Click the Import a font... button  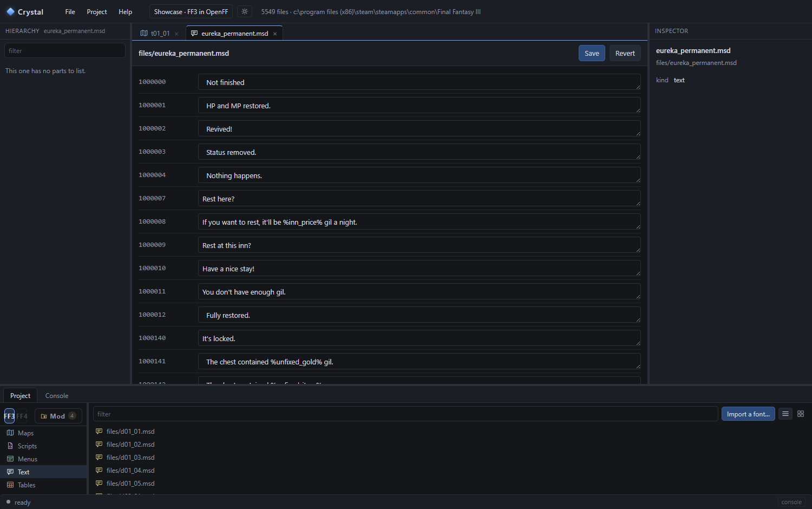pos(748,414)
